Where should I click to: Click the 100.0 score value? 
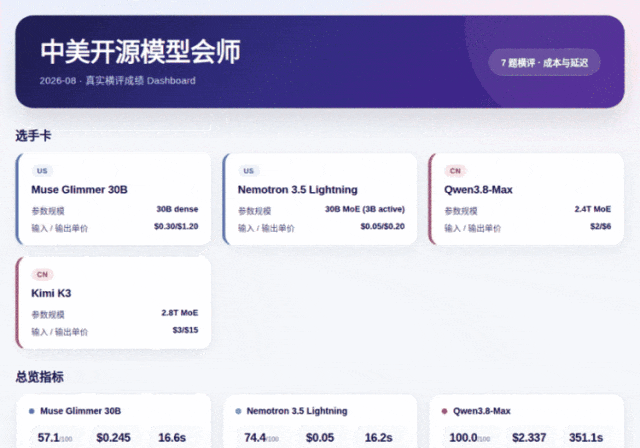(x=463, y=438)
